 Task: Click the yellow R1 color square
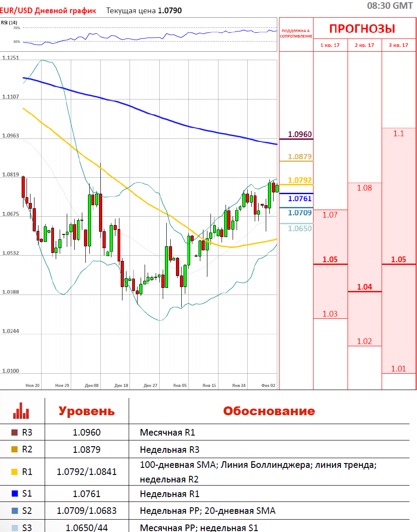click(15, 472)
